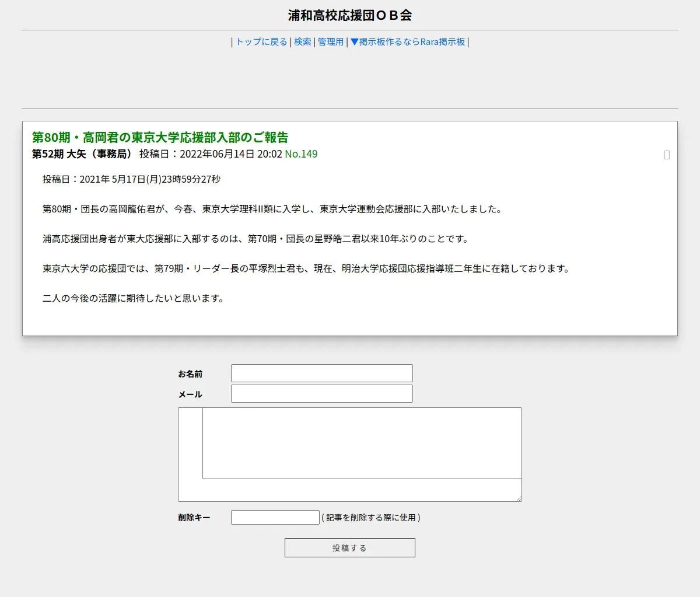Viewport: 700px width, 597px height.
Task: Click the line starting 浦高応援団出身者が東大応援部に
Action: point(257,239)
